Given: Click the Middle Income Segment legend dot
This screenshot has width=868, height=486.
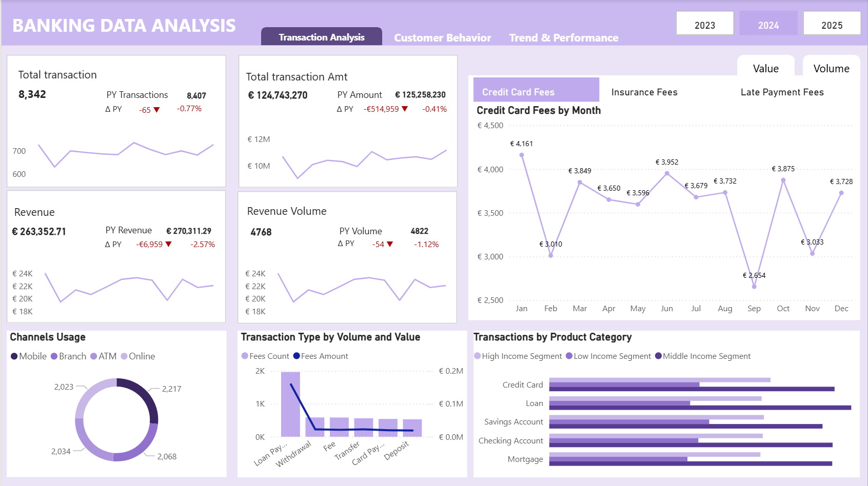Looking at the screenshot, I should [x=658, y=356].
